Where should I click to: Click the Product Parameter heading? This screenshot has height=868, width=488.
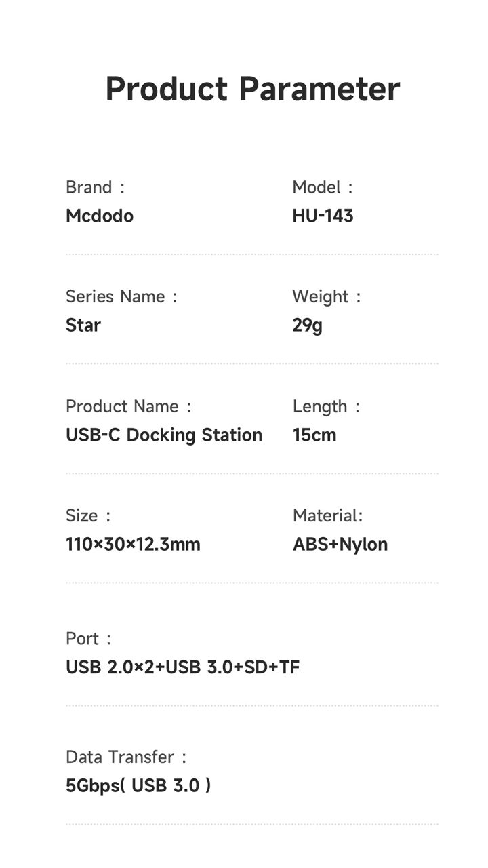(x=252, y=90)
